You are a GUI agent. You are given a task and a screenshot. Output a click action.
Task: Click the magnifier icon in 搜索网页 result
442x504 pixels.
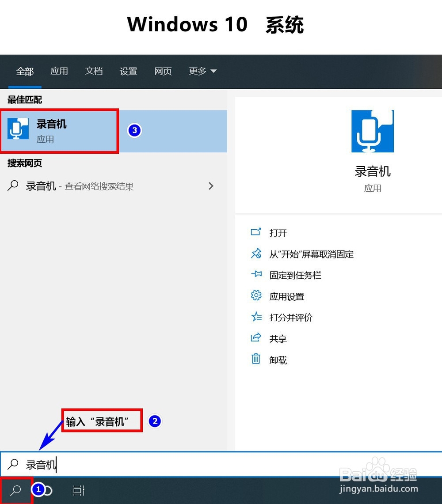pos(13,186)
